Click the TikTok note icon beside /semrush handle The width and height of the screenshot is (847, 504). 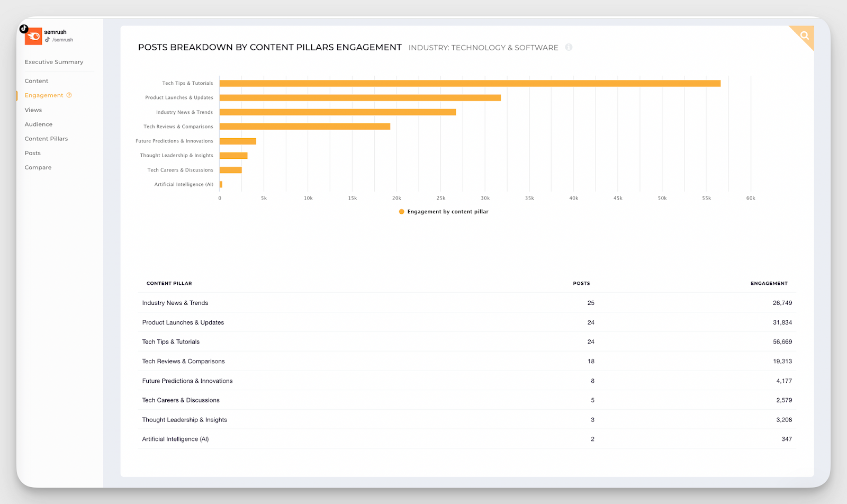tap(47, 40)
